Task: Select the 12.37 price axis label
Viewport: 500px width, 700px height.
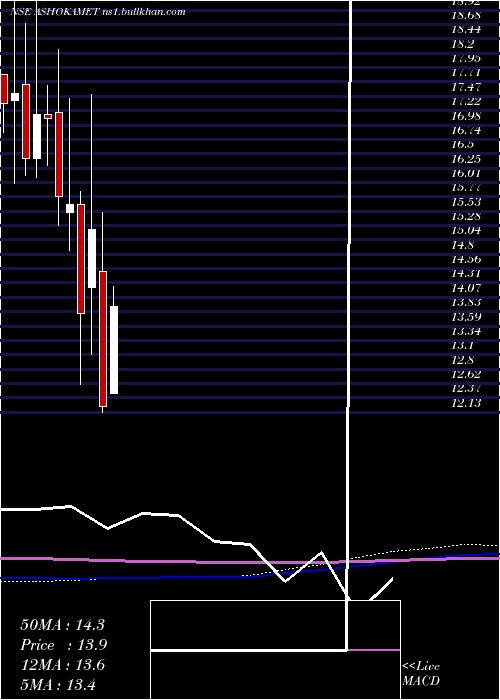Action: pyautogui.click(x=466, y=388)
